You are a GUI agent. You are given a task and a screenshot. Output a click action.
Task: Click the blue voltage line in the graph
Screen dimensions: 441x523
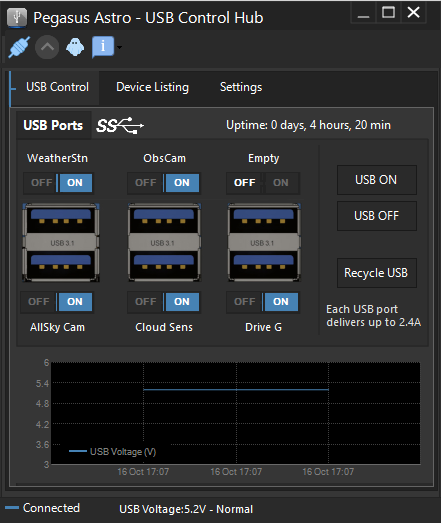[236, 389]
